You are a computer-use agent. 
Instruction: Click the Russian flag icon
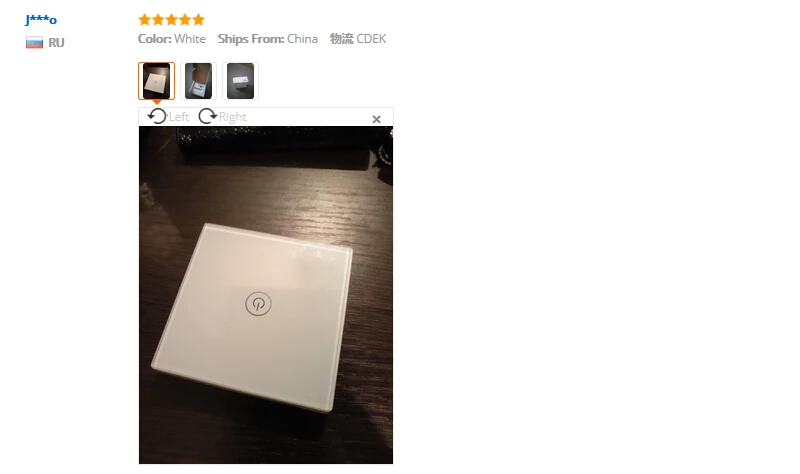34,42
